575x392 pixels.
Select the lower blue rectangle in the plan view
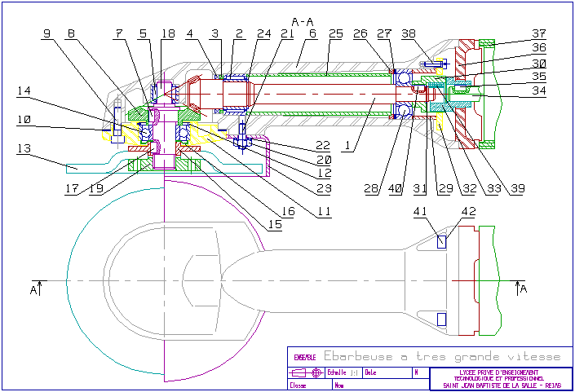[x=441, y=319]
